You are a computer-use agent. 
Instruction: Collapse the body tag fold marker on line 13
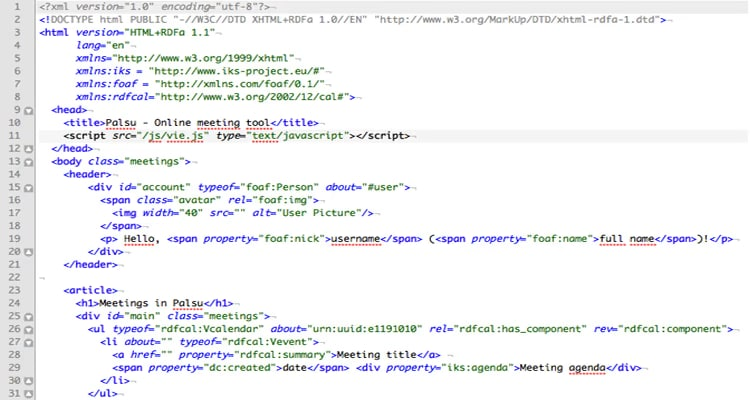pyautogui.click(x=29, y=162)
